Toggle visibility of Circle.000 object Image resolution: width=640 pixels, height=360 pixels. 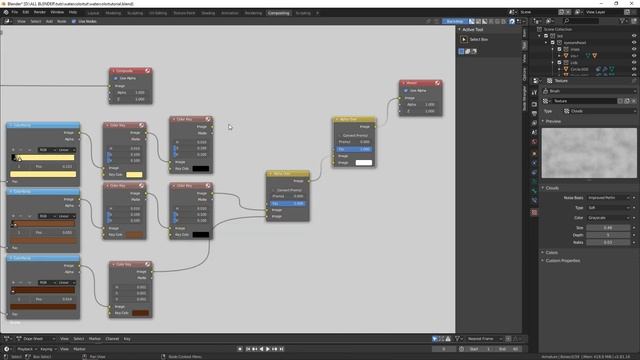634,69
